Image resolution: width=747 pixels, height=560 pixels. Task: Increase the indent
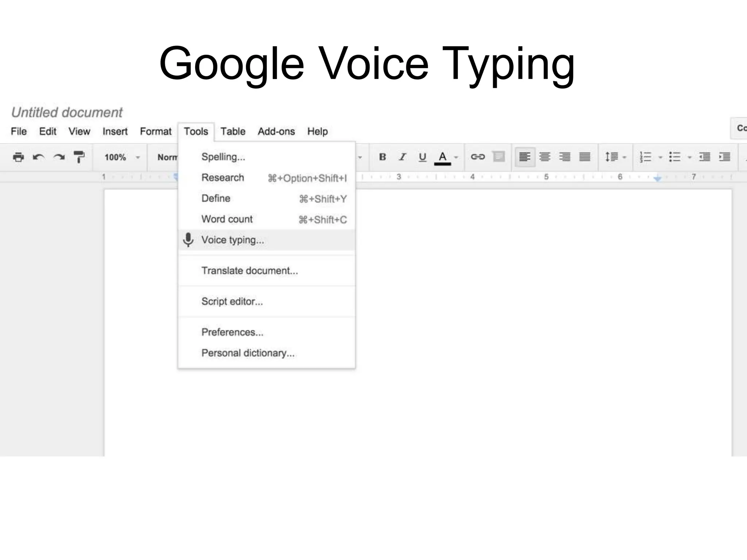[724, 157]
